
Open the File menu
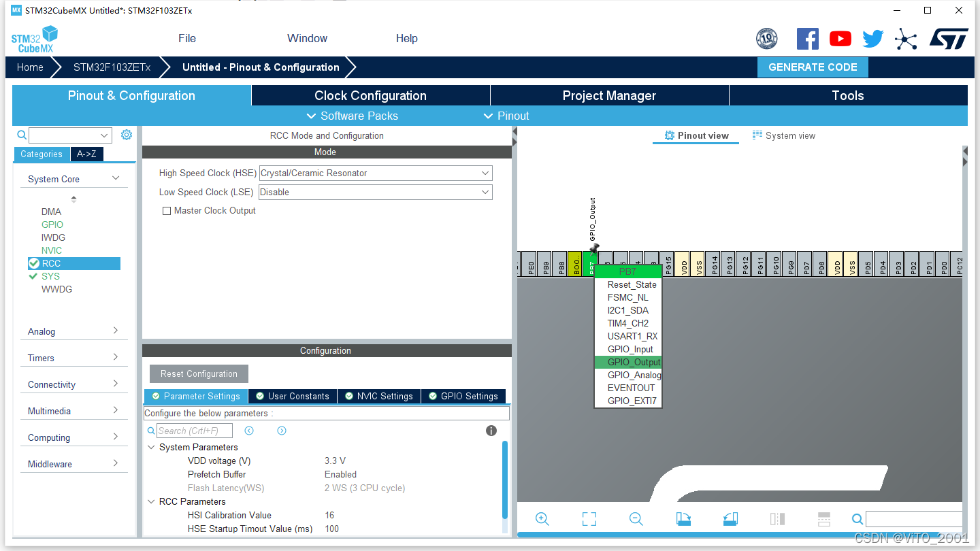click(x=187, y=39)
